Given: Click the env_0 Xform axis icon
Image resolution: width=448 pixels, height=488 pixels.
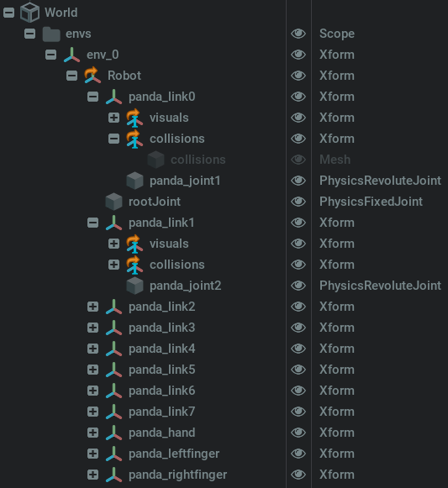Looking at the screenshot, I should [72, 55].
